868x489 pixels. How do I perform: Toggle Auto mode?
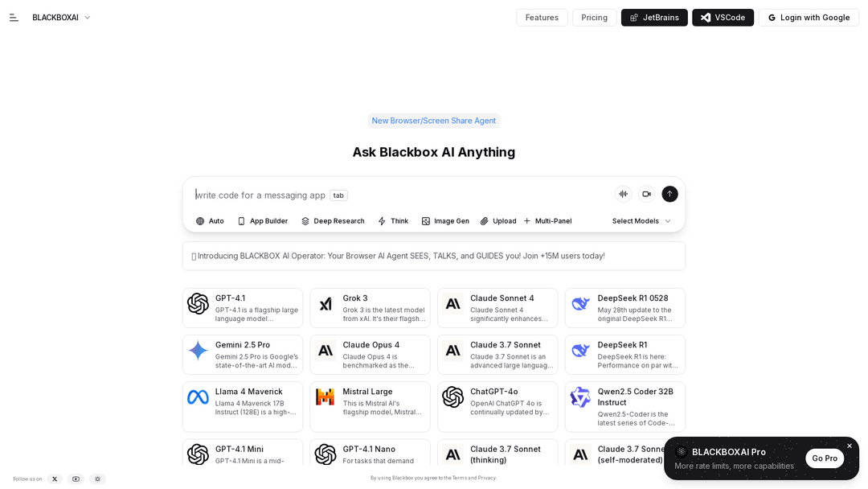[210, 221]
